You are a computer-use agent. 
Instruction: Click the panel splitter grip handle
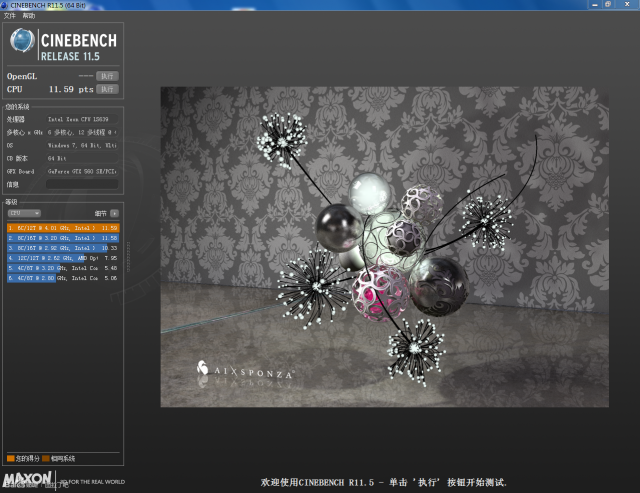click(128, 257)
